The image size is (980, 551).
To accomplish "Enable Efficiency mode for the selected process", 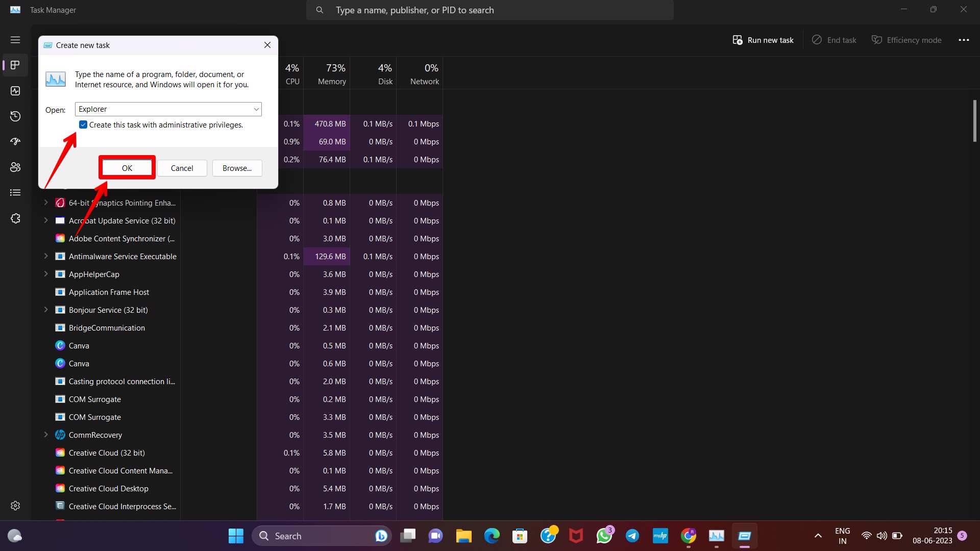I will 906,40.
